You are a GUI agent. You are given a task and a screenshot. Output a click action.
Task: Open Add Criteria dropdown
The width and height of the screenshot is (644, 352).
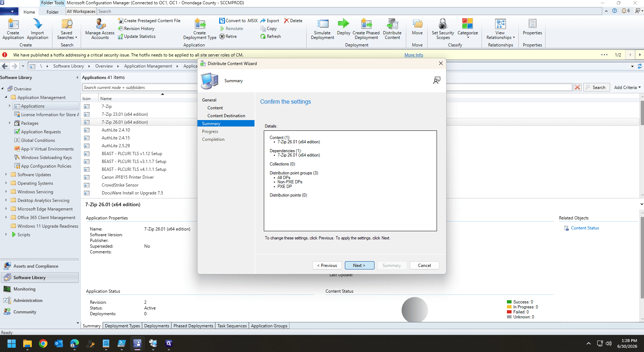click(627, 88)
